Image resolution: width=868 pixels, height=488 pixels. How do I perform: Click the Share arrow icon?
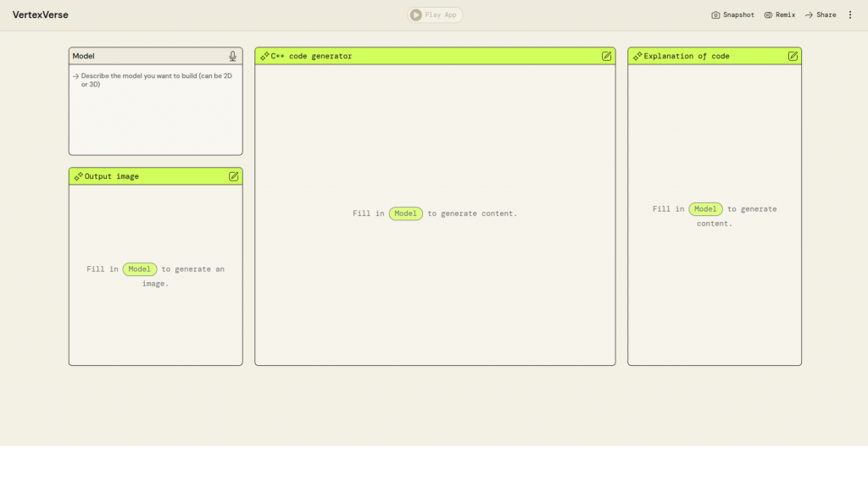tap(809, 15)
